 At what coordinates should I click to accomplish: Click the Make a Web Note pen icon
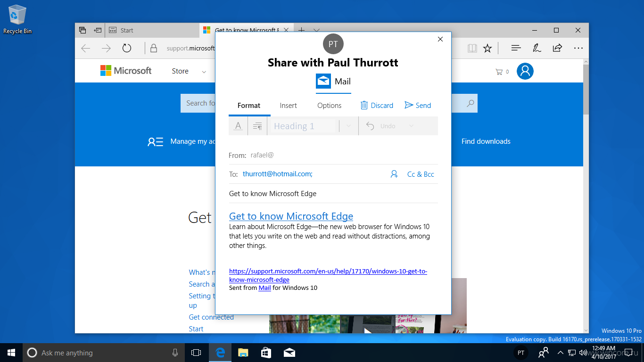(537, 48)
